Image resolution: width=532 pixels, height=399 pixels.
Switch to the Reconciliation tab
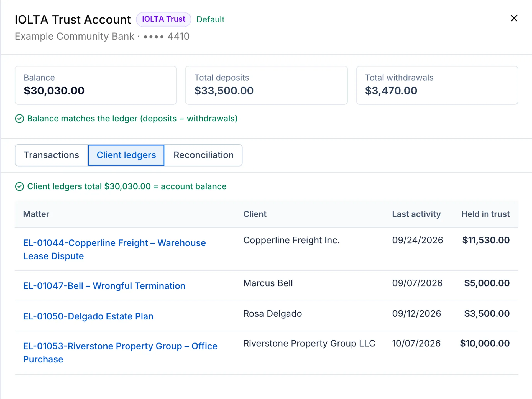tap(203, 155)
